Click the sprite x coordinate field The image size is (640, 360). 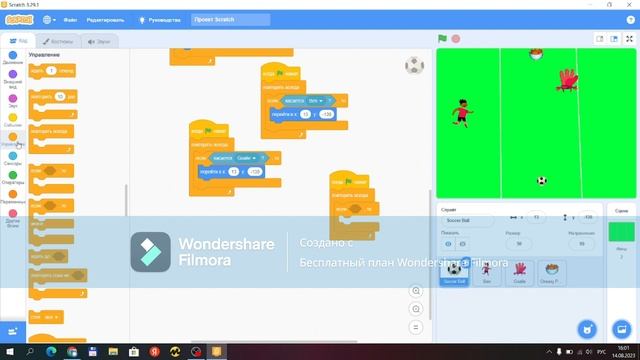[x=536, y=218]
